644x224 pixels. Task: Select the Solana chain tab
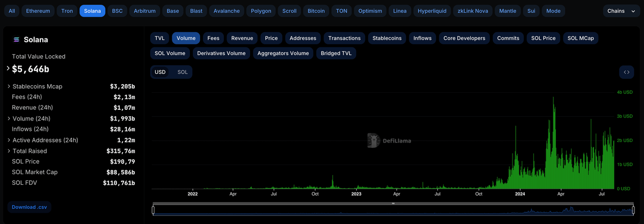(92, 11)
